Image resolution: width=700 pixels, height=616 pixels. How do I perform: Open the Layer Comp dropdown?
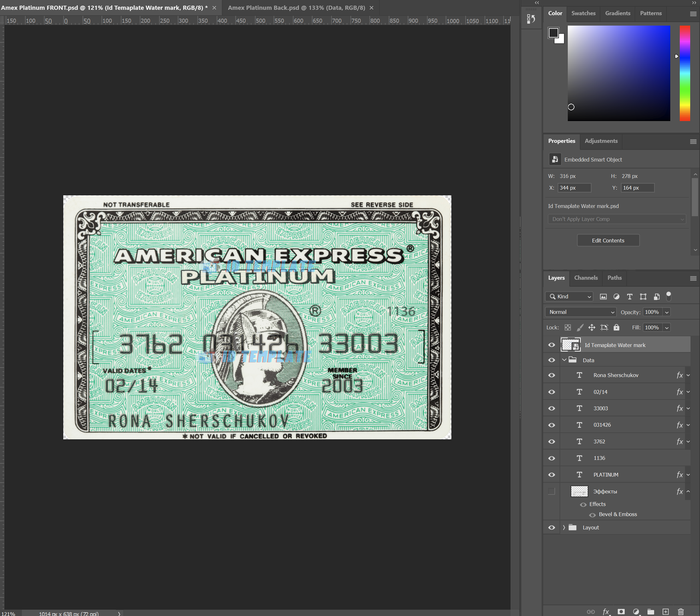point(617,219)
